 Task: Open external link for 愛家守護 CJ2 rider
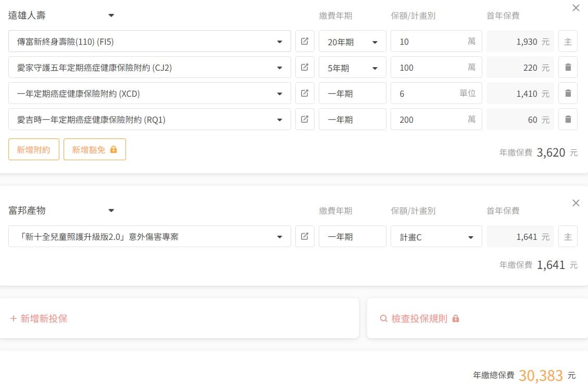(305, 67)
